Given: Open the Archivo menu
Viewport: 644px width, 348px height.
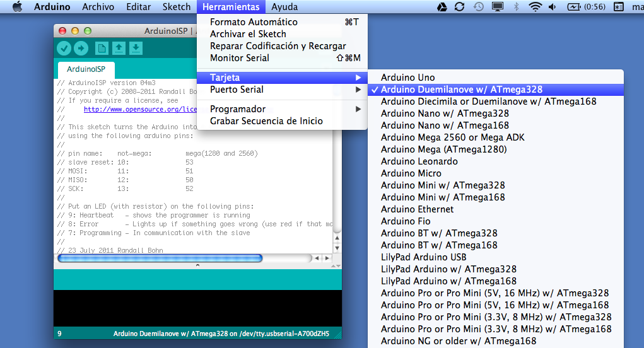Looking at the screenshot, I should point(98,6).
